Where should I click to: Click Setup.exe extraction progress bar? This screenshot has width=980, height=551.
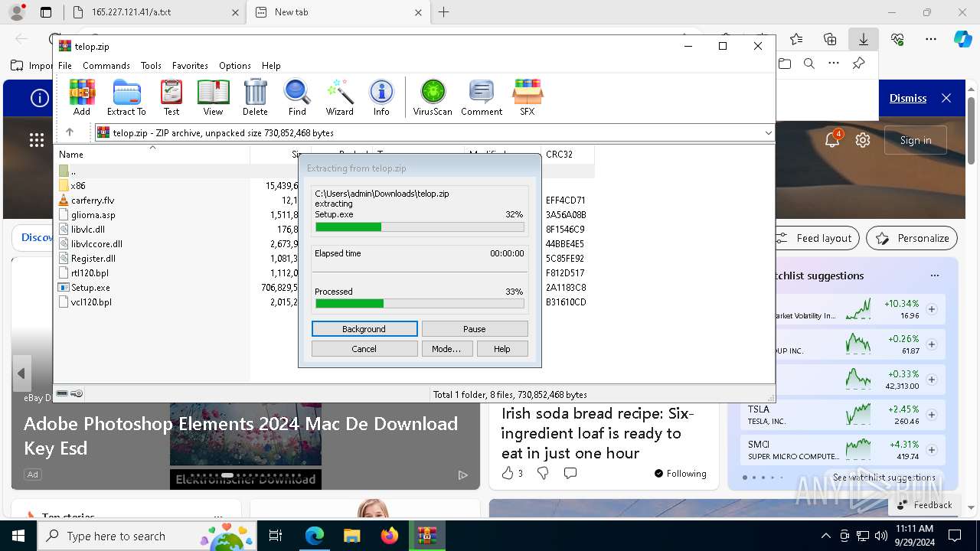(420, 227)
